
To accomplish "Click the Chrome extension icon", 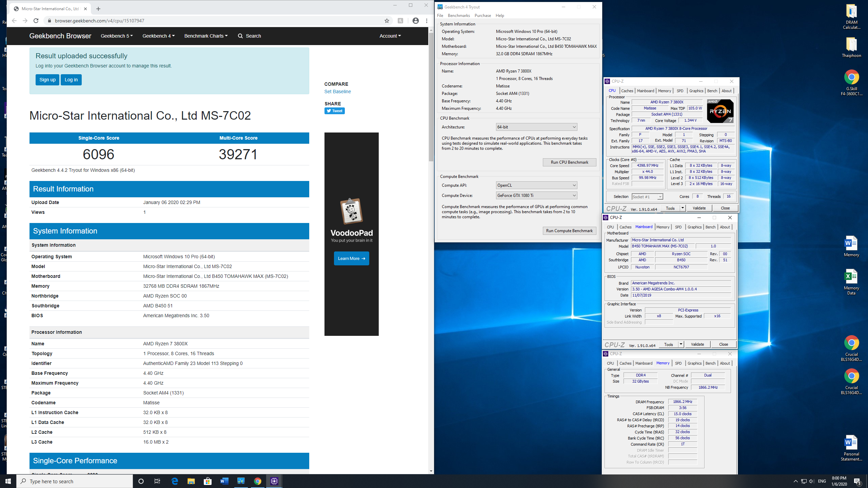I will 400,21.
